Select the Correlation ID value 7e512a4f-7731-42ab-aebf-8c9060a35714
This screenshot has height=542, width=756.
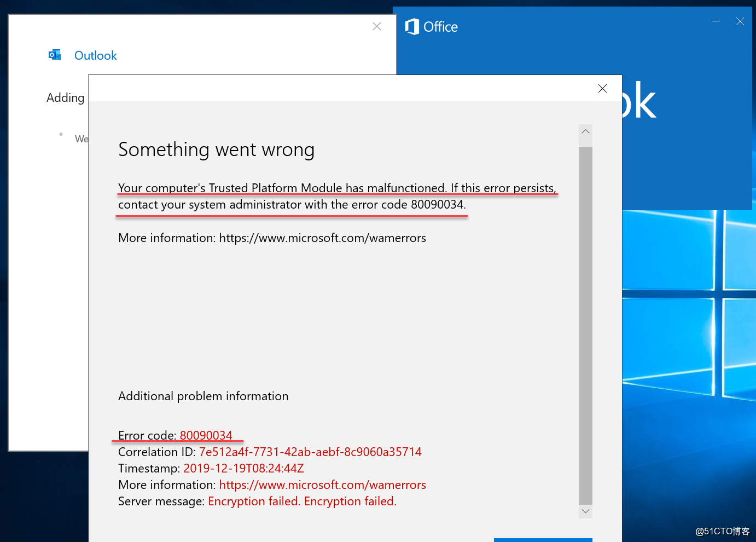[x=310, y=452]
